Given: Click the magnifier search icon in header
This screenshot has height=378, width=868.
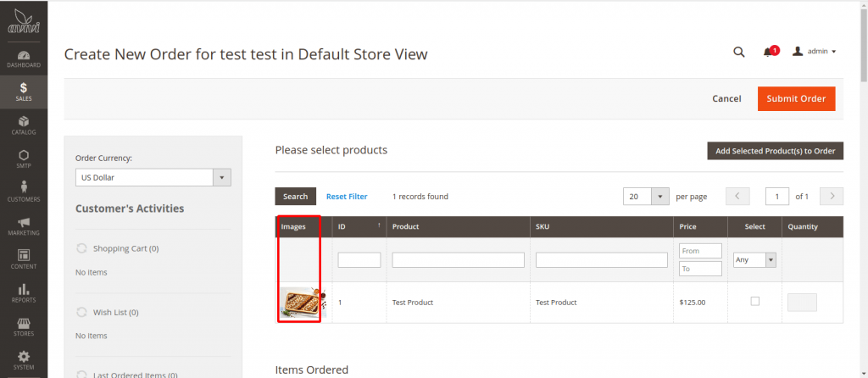Looking at the screenshot, I should pyautogui.click(x=738, y=52).
